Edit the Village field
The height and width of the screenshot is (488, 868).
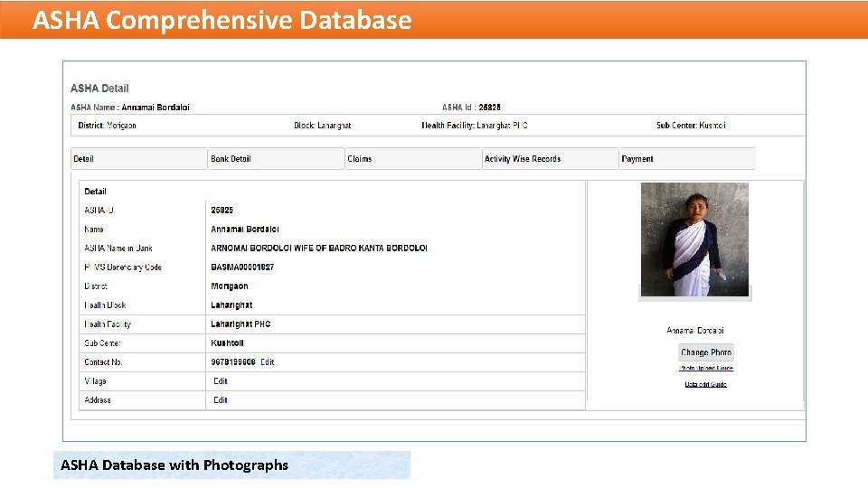[221, 380]
